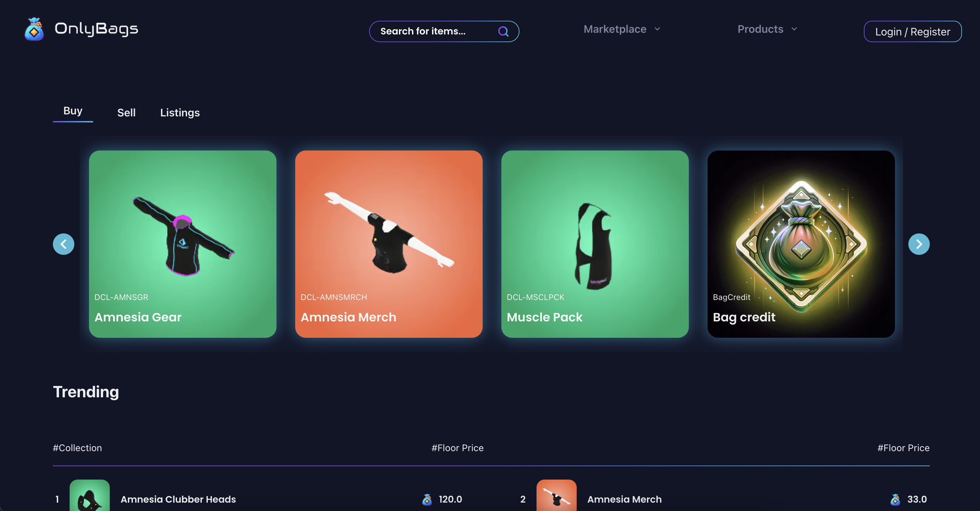Switch to the Listings tab
The height and width of the screenshot is (511, 980).
[x=179, y=113]
